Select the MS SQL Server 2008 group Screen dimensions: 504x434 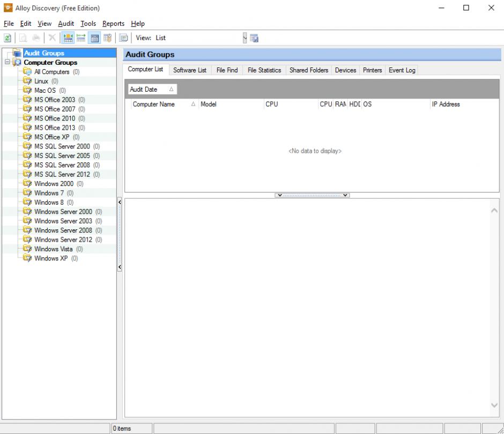pos(62,165)
